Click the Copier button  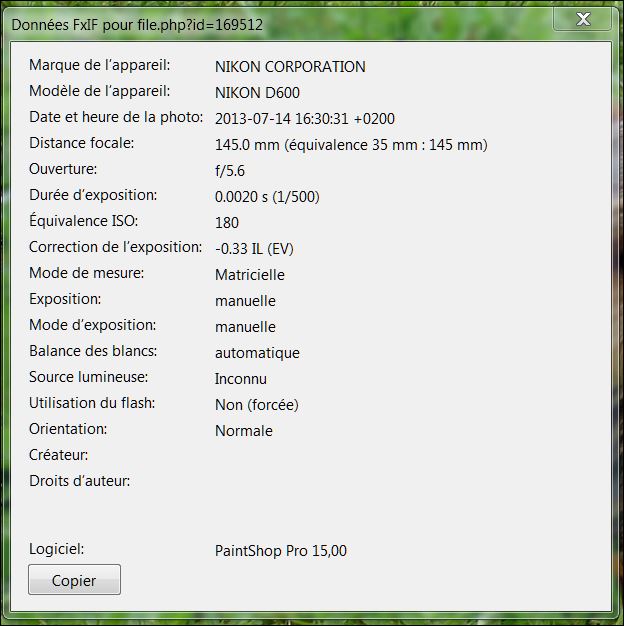[74, 579]
